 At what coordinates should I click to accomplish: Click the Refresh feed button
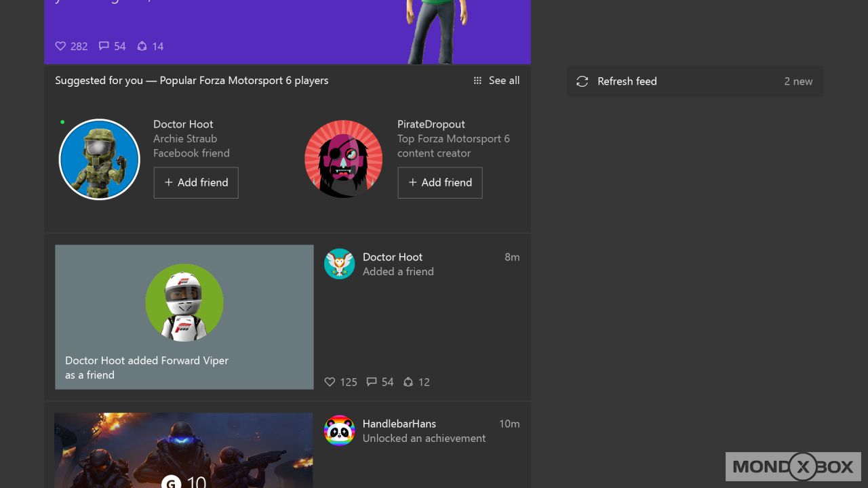(627, 81)
